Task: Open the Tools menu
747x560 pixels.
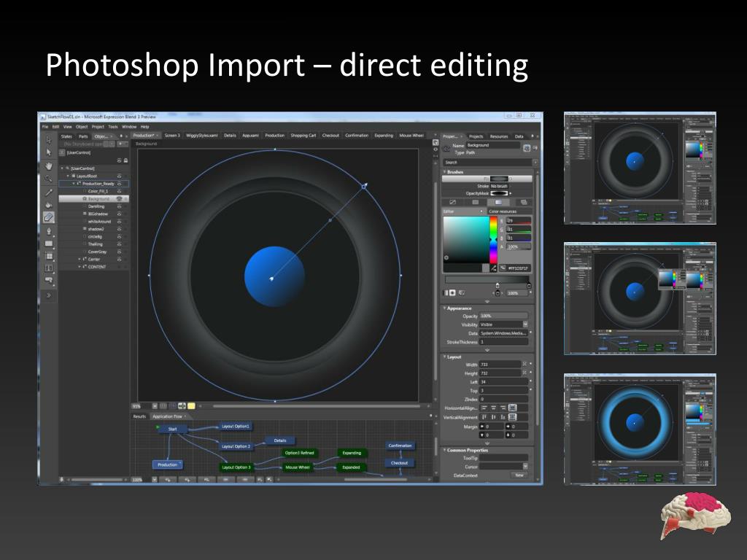Action: tap(113, 127)
